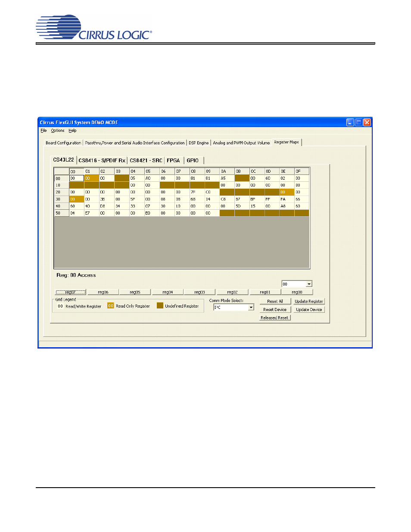Open the GPIO register tab

pyautogui.click(x=193, y=160)
